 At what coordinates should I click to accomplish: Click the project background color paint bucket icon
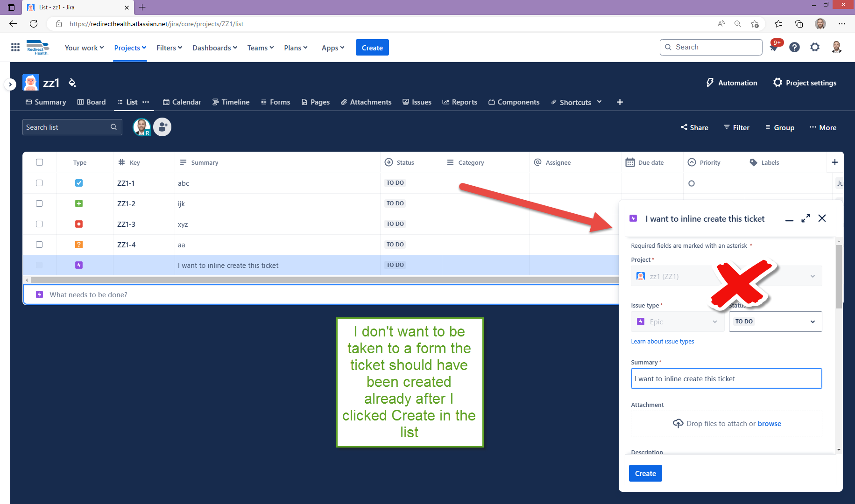(x=72, y=83)
